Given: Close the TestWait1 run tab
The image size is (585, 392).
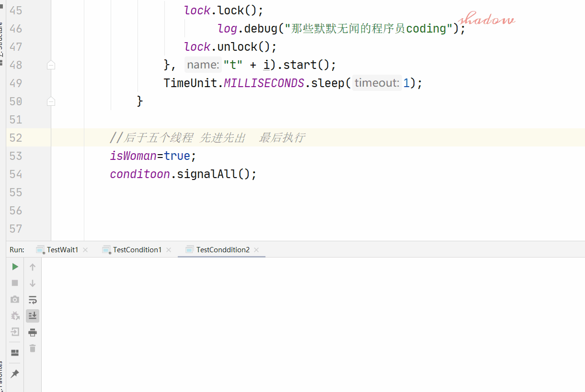Looking at the screenshot, I should point(85,250).
